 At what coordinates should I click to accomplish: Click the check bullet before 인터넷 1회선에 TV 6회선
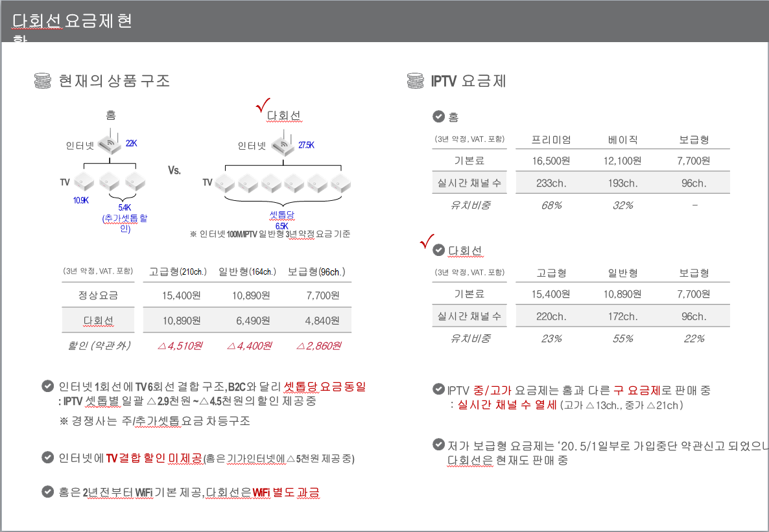coord(47,386)
